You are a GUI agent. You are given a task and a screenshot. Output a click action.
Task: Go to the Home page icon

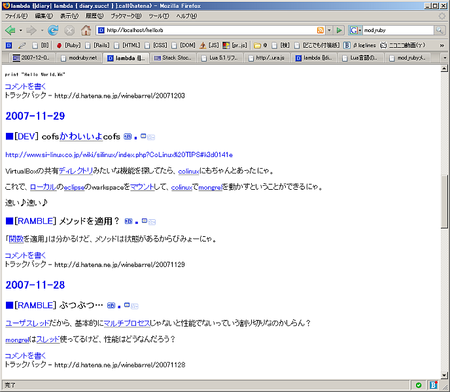pyautogui.click(x=86, y=30)
